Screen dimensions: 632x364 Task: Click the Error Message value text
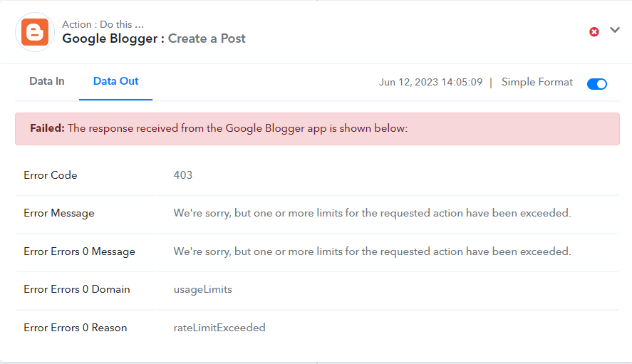point(372,213)
